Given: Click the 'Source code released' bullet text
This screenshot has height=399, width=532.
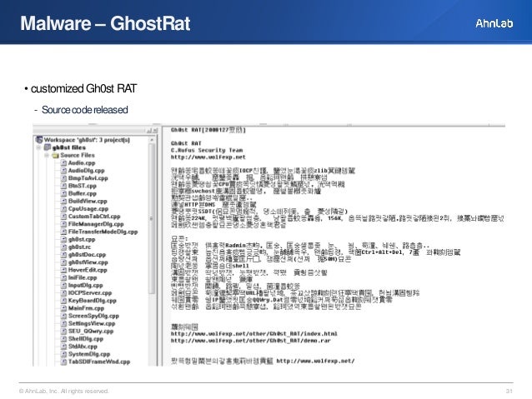Looking at the screenshot, I should 84,110.
